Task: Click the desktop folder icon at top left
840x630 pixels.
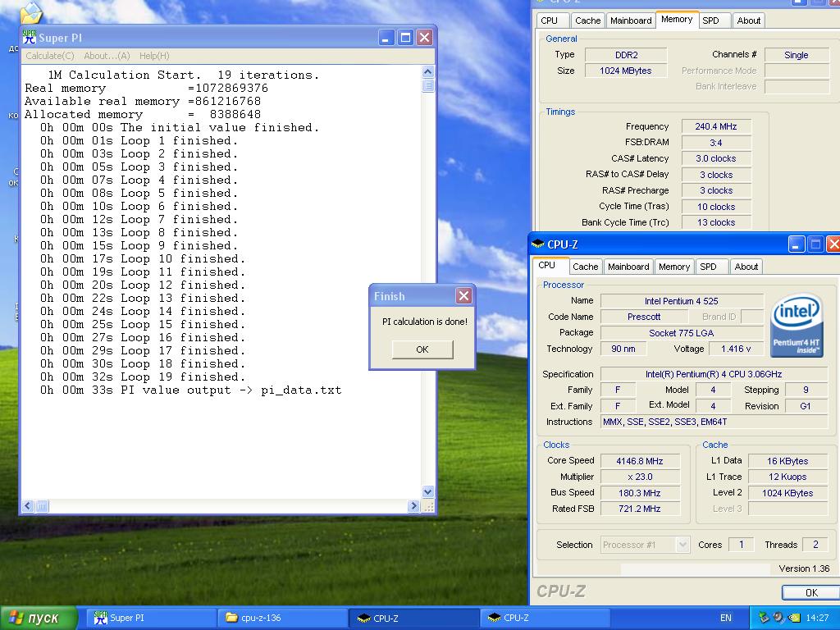Action: tap(30, 13)
